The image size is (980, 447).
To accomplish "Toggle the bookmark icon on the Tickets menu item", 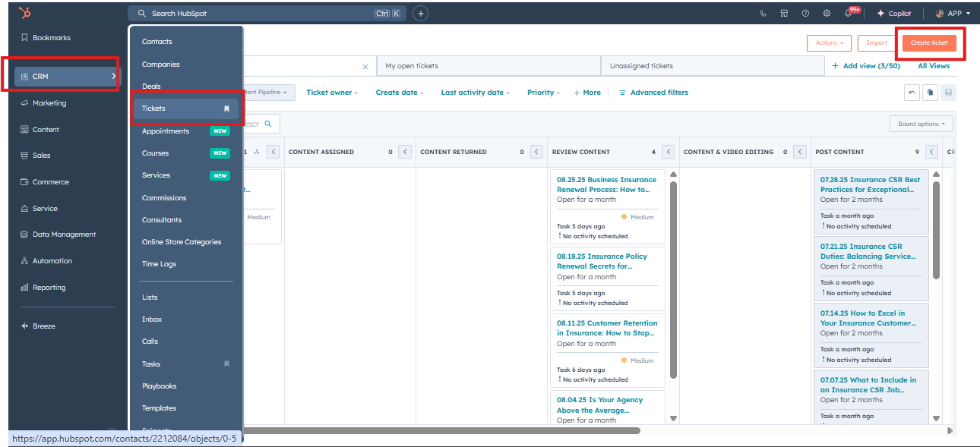I will (x=226, y=109).
